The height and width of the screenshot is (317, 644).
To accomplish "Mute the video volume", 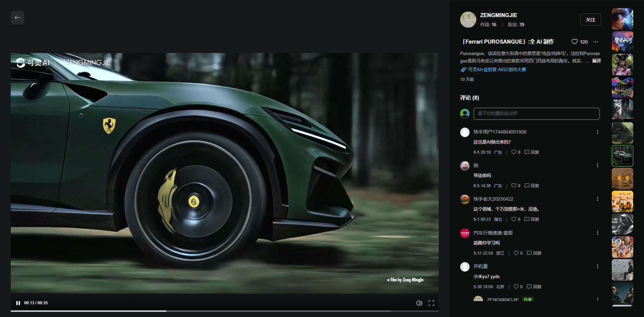I will (419, 303).
